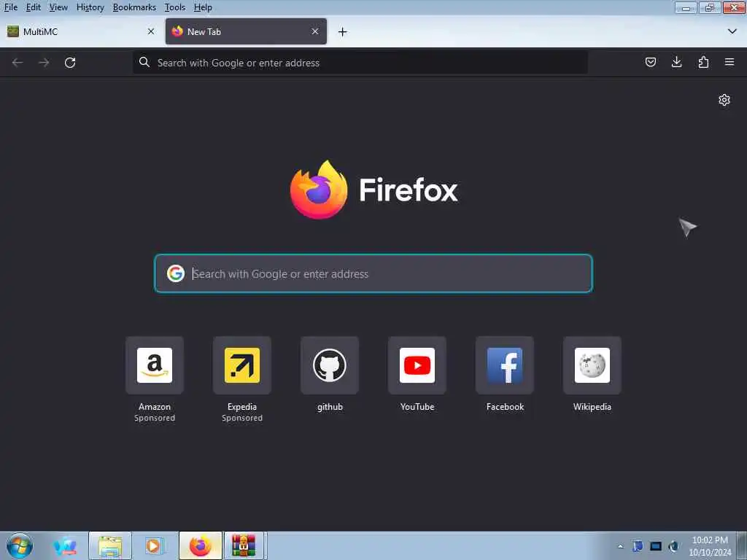Image resolution: width=747 pixels, height=560 pixels.
Task: Launch media player from taskbar
Action: (x=154, y=545)
